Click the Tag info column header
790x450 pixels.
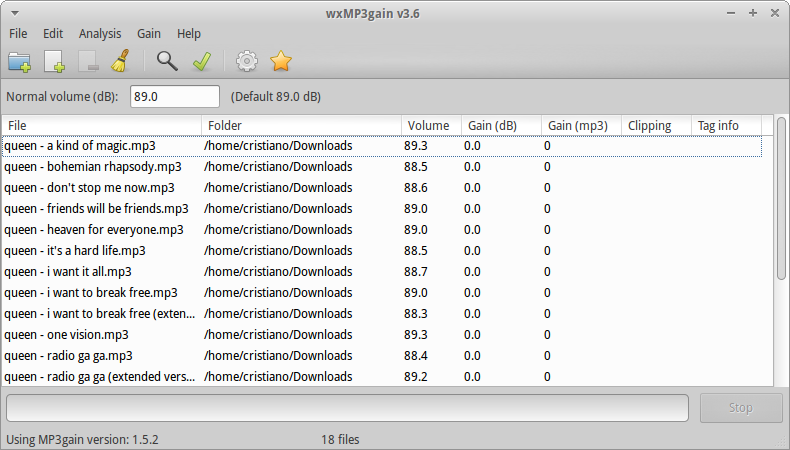coord(726,125)
